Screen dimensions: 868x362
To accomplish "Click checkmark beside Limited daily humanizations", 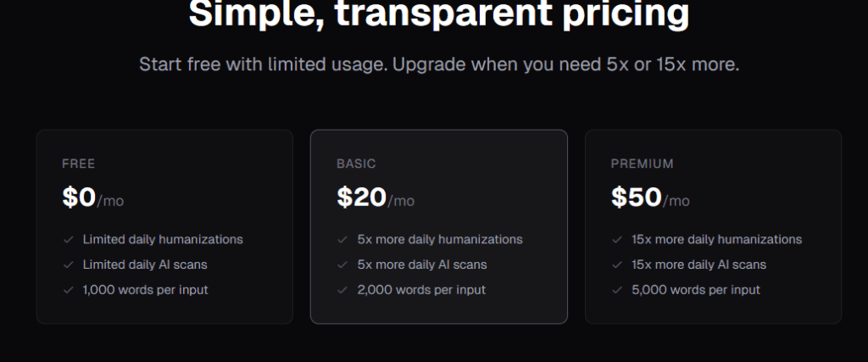I will 68,240.
